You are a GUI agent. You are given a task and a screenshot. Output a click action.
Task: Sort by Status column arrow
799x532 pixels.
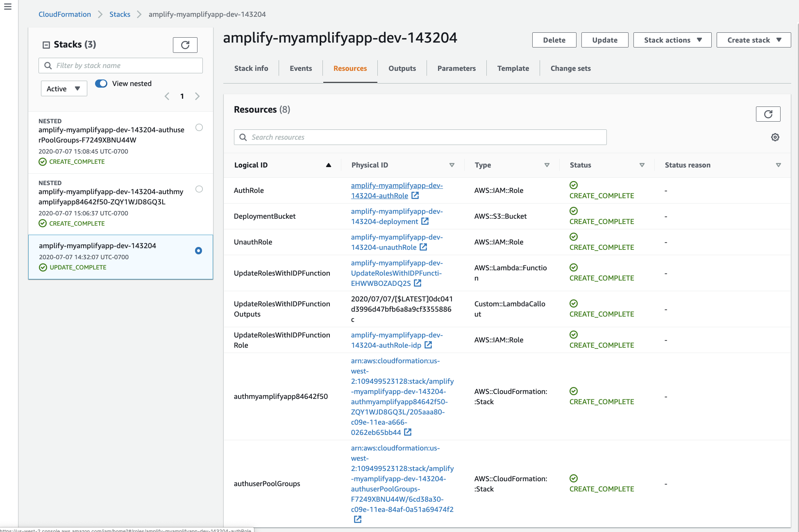click(642, 165)
